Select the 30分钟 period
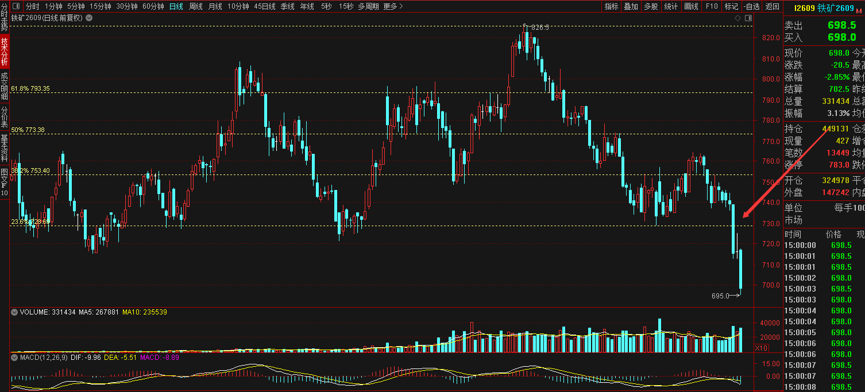865x392 pixels. 126,7
